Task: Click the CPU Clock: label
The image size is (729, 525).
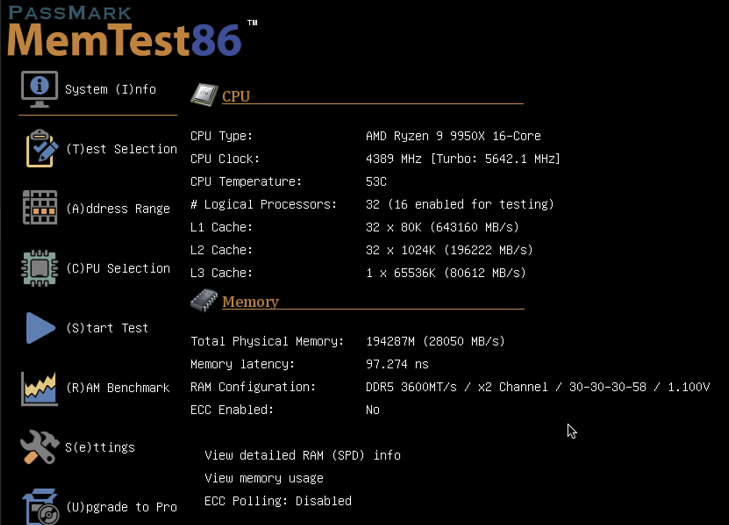Action: click(225, 159)
